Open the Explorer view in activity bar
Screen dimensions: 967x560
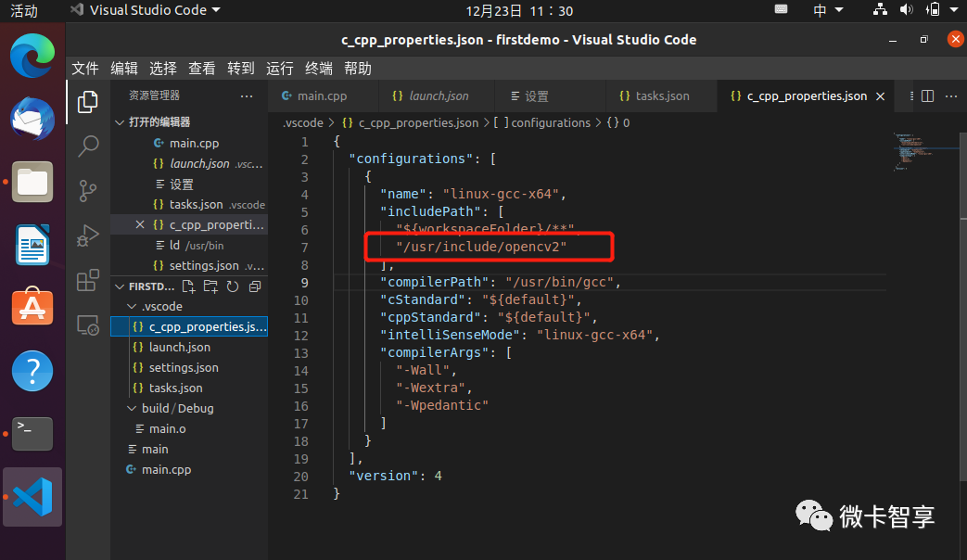(87, 102)
